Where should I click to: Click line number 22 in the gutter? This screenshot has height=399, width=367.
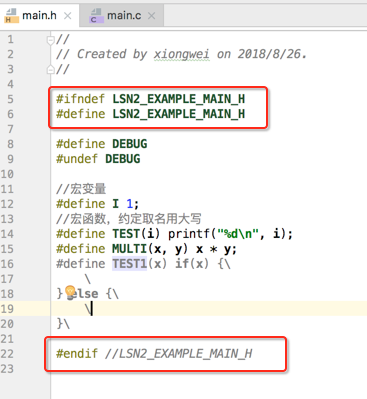(7, 354)
